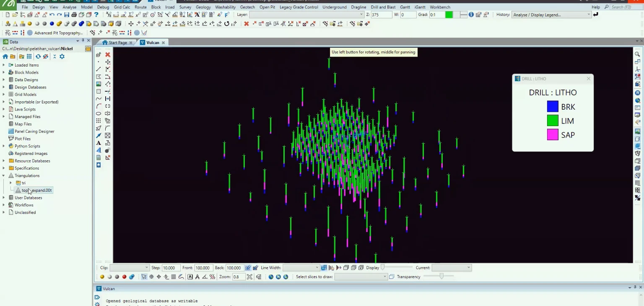644x306 pixels.
Task: Click the return arrow beside History box
Action: click(x=596, y=15)
